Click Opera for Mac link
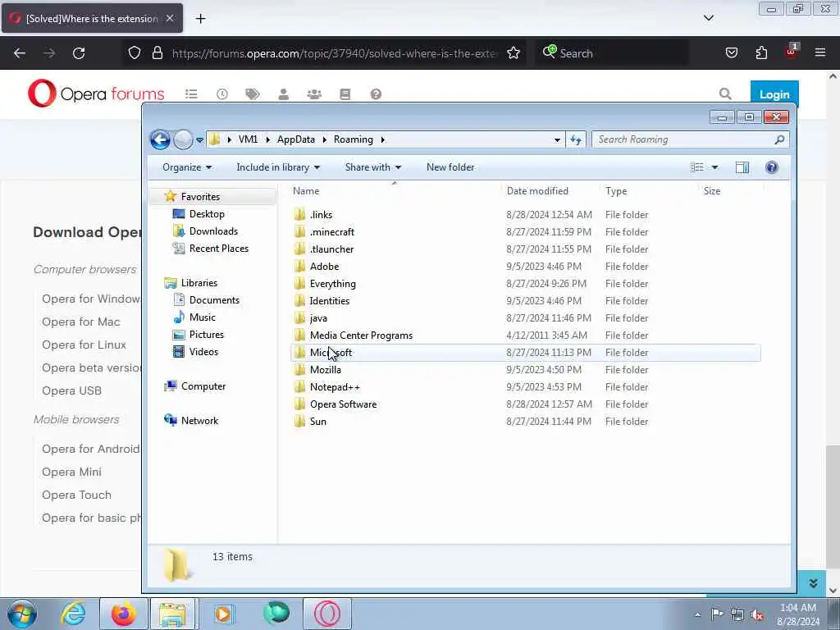Screen dimensions: 840x630 pyautogui.click(x=81, y=322)
